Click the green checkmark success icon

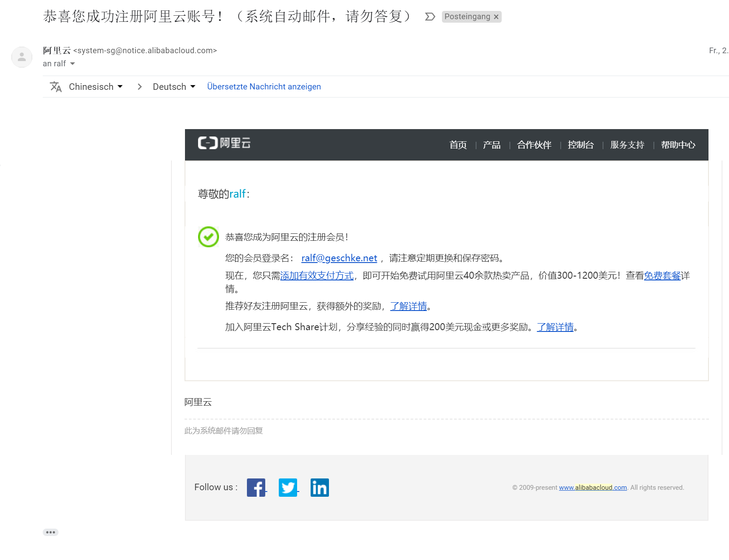pyautogui.click(x=209, y=237)
